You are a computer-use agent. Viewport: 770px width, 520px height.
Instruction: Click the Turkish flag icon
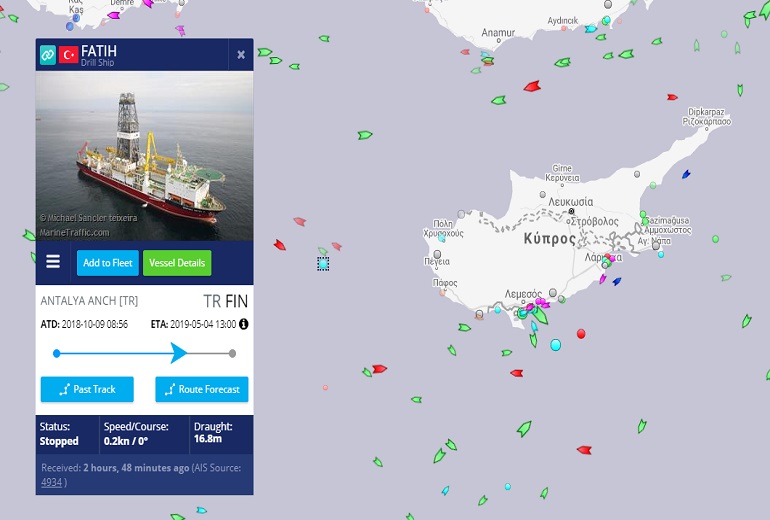[x=68, y=55]
